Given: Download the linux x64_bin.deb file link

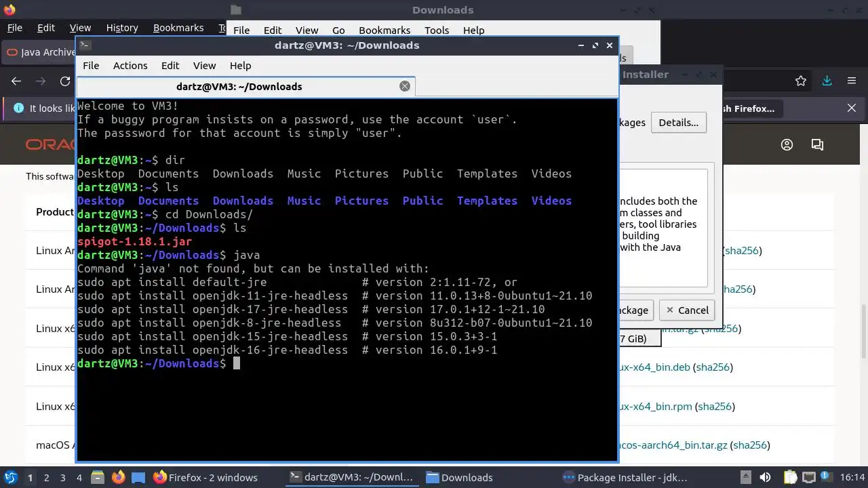Looking at the screenshot, I should tap(654, 367).
